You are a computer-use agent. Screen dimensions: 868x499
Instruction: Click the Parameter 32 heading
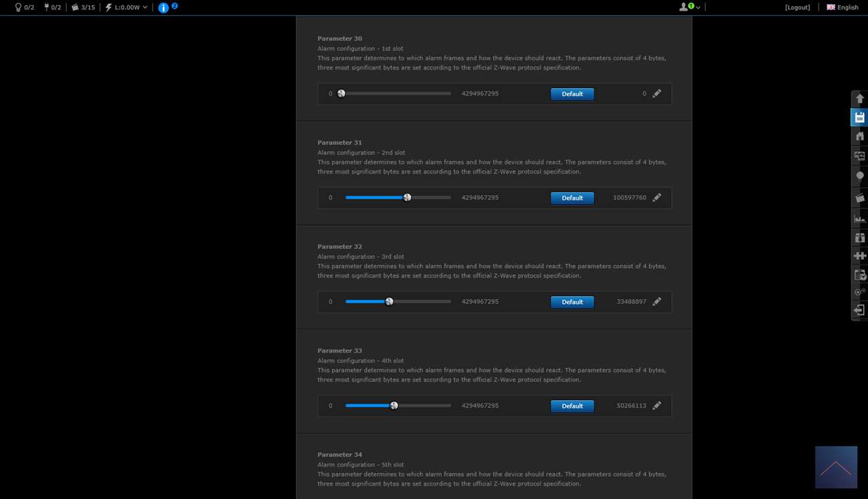(x=340, y=246)
